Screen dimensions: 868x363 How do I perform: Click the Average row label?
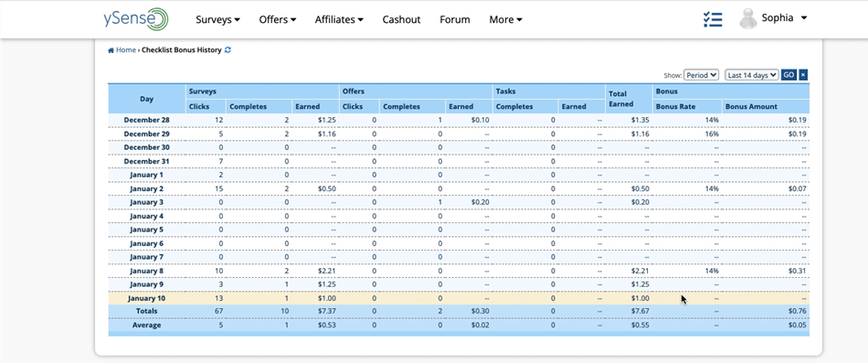[x=147, y=326]
